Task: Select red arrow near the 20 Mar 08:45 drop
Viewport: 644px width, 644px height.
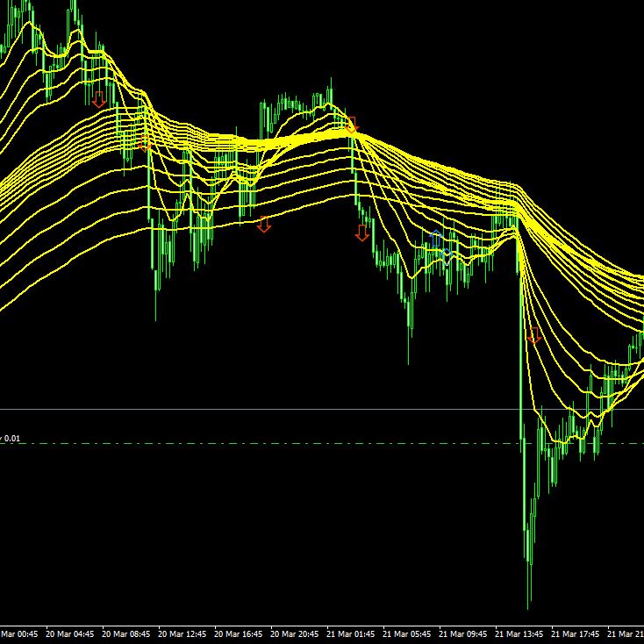Action: point(145,143)
